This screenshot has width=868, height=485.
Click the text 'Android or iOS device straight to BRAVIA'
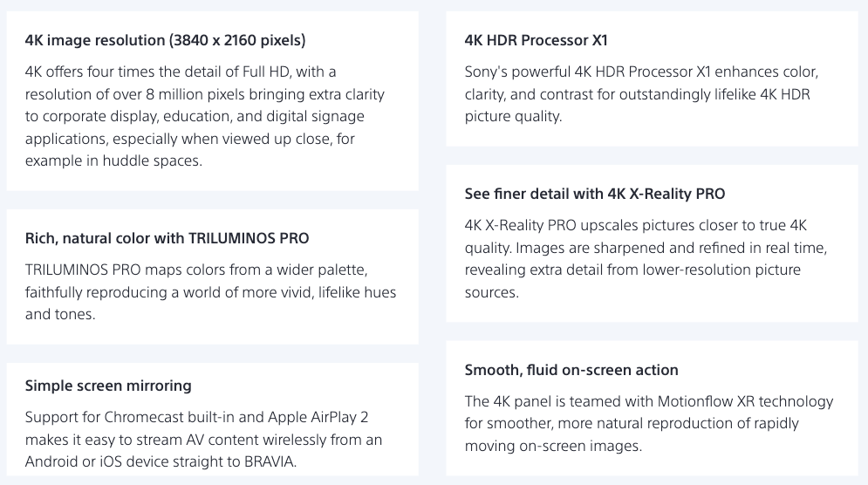click(x=161, y=461)
